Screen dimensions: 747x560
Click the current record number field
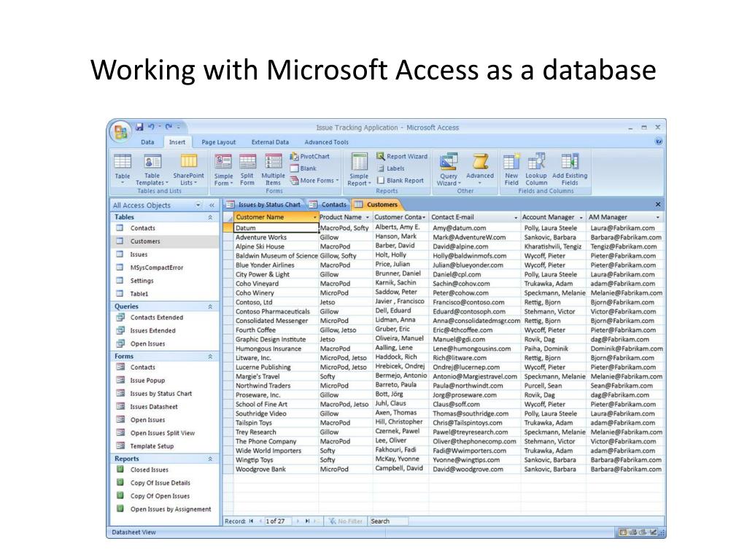(277, 521)
